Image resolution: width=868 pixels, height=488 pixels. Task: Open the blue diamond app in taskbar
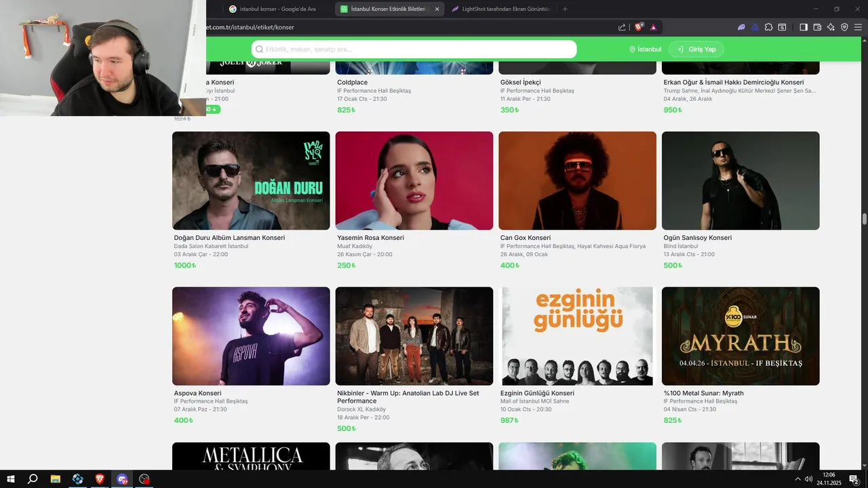(78, 479)
